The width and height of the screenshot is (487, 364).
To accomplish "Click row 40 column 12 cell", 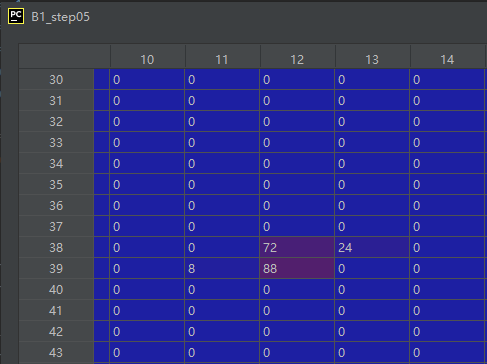I will (297, 289).
